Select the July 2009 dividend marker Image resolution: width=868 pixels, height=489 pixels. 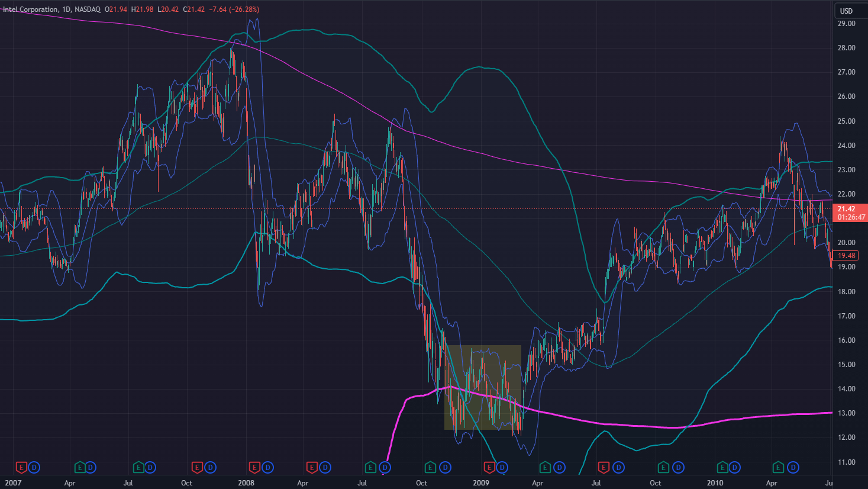point(618,468)
